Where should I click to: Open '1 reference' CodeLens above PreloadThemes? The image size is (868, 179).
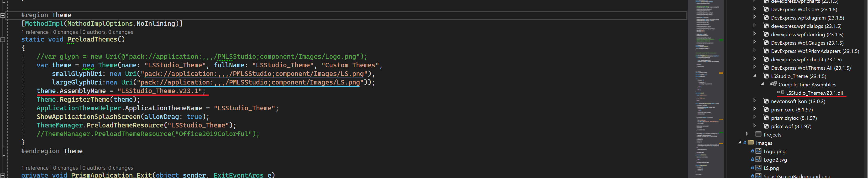pyautogui.click(x=35, y=32)
